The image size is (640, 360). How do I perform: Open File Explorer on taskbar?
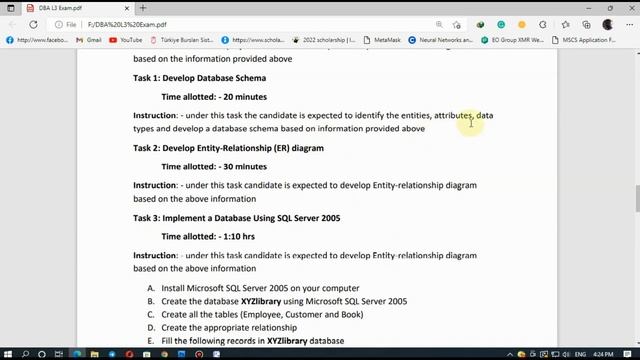click(x=95, y=354)
